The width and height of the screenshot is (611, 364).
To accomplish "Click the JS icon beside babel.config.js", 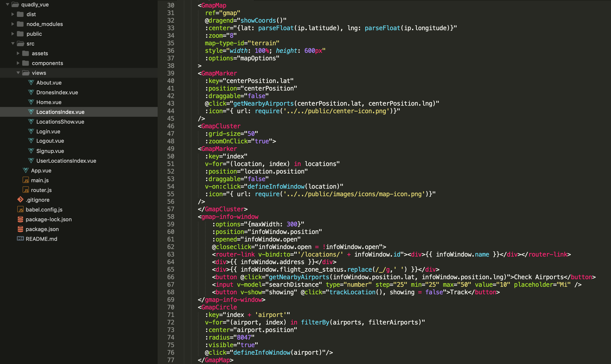I will 20,209.
